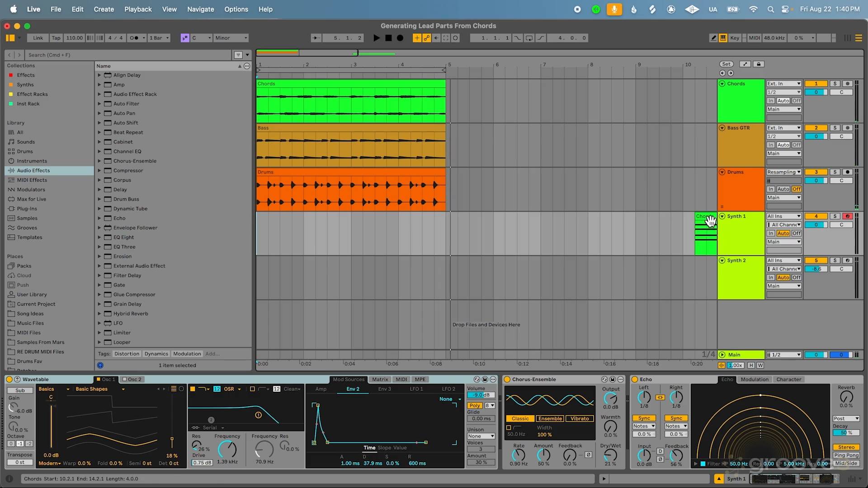Click the Stop transport button
The image size is (868, 488).
388,38
